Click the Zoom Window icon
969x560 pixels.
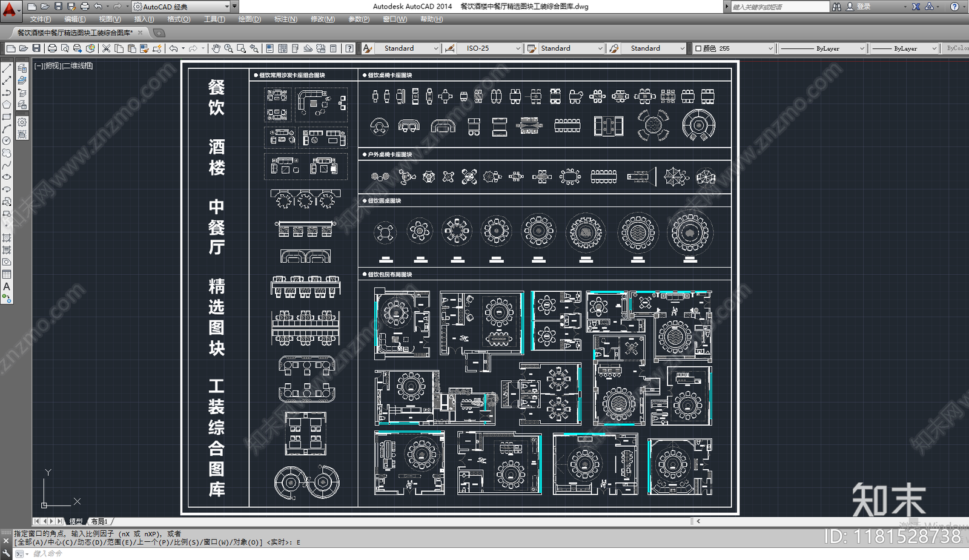(x=241, y=48)
